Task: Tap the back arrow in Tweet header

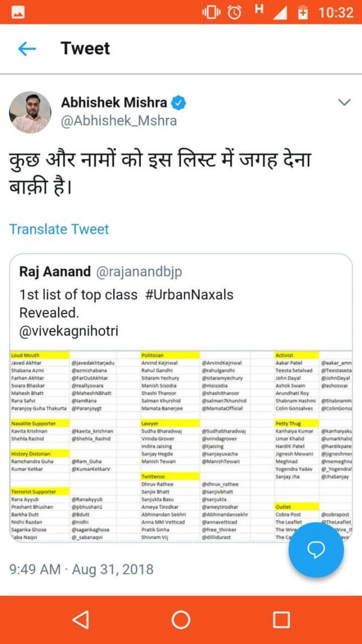Action: pos(27,49)
